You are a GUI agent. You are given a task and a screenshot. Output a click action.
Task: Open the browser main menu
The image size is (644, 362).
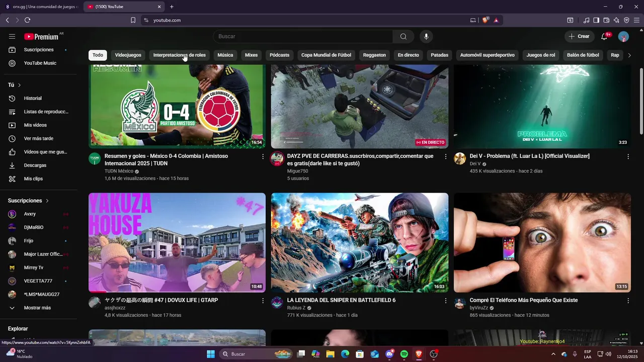(x=637, y=20)
